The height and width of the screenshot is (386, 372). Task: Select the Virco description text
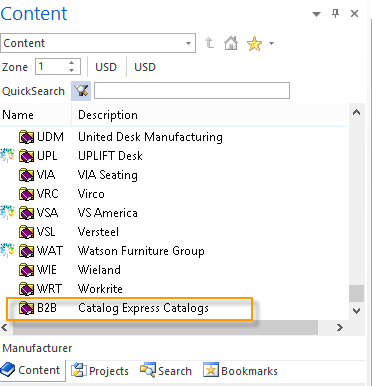(91, 194)
